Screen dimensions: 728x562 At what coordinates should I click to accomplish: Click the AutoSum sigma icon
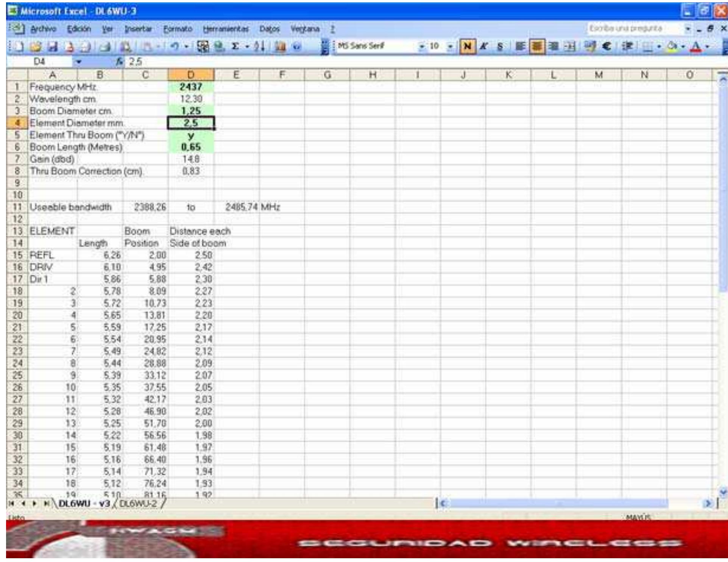coord(235,46)
